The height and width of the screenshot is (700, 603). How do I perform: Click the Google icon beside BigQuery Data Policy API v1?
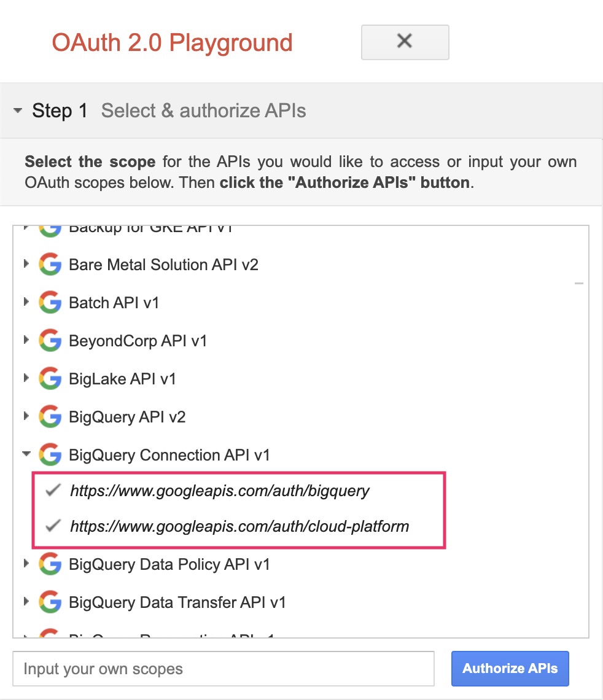50,564
